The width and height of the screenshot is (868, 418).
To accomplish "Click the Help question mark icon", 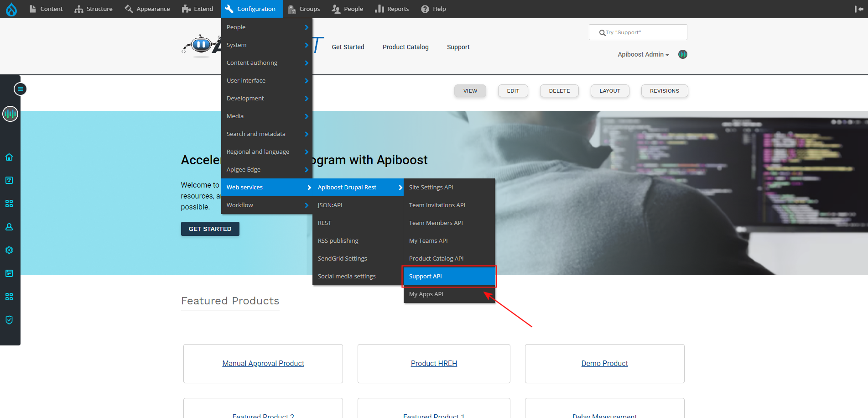I will click(425, 9).
